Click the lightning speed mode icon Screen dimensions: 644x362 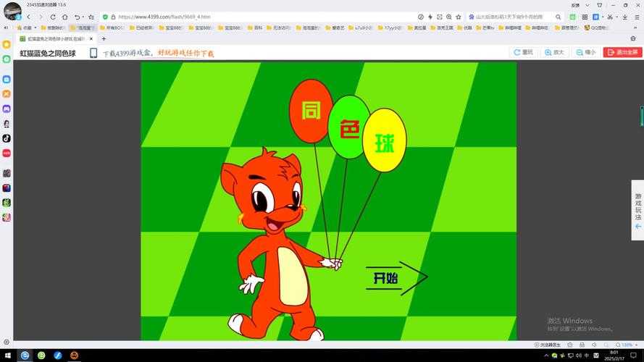click(430, 17)
